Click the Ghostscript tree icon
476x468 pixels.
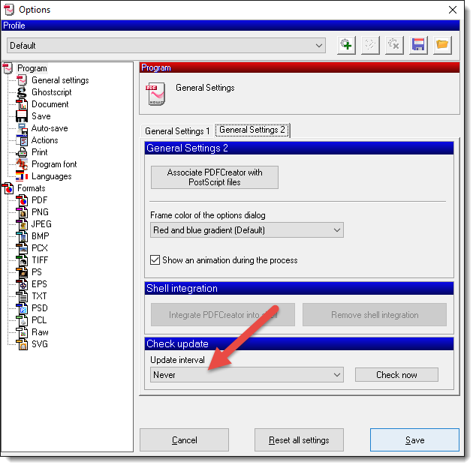click(22, 92)
